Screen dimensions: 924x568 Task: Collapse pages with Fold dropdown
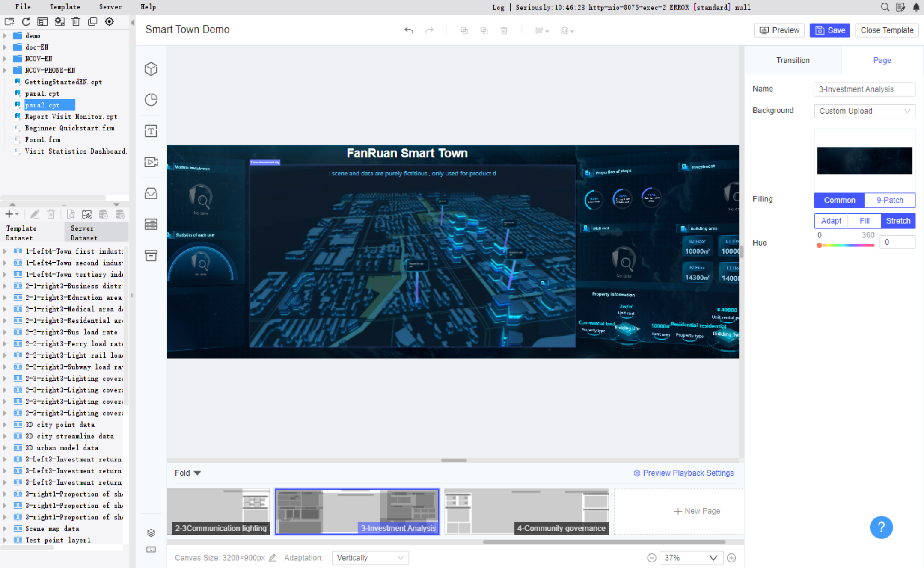pos(187,473)
